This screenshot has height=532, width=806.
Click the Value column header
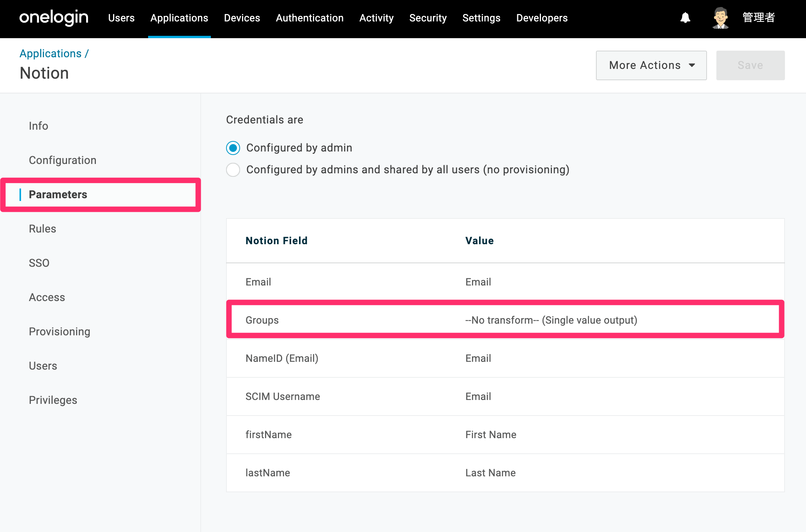[x=479, y=241]
